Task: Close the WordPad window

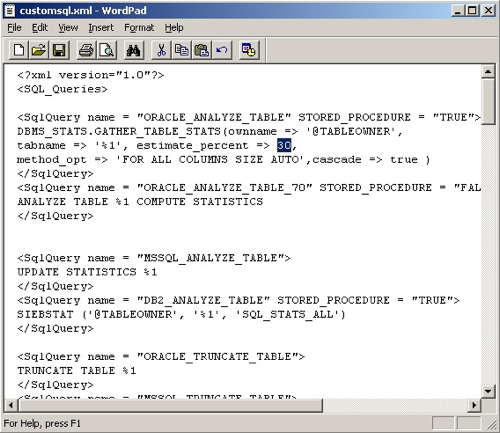Action: (x=488, y=11)
